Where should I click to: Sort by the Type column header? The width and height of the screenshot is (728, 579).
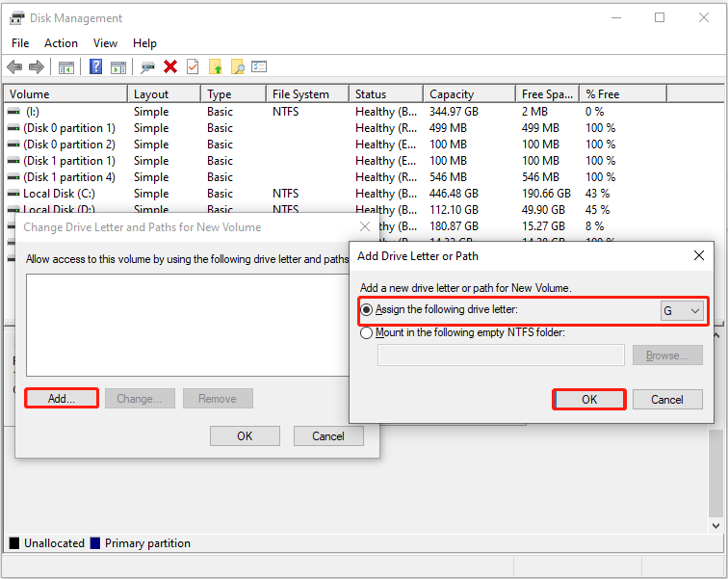[234, 94]
